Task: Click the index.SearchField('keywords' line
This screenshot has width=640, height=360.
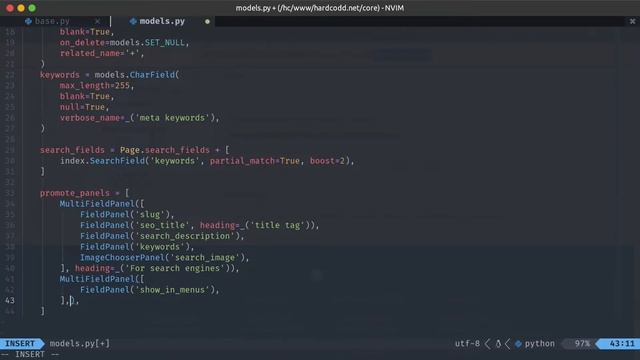Action: point(207,161)
